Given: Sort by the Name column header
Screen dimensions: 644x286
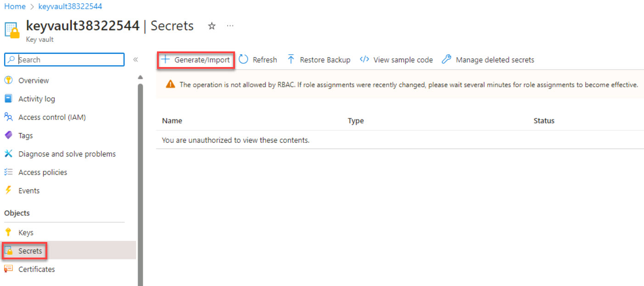Looking at the screenshot, I should tap(172, 121).
